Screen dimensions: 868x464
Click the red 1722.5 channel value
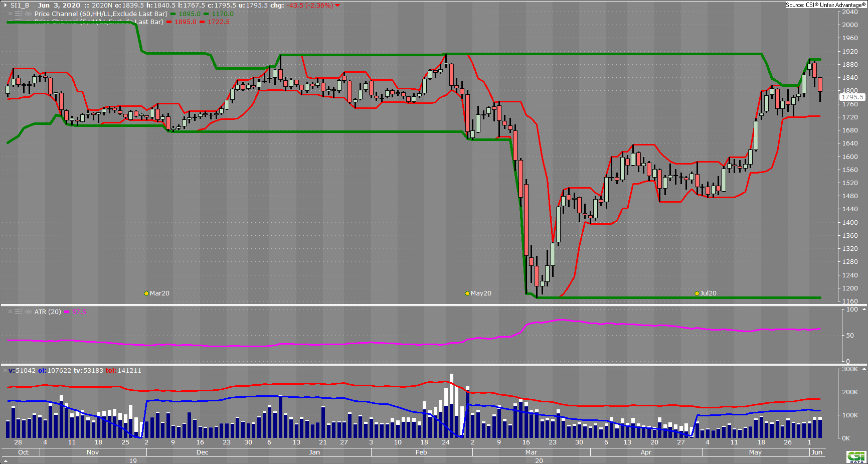pos(219,22)
